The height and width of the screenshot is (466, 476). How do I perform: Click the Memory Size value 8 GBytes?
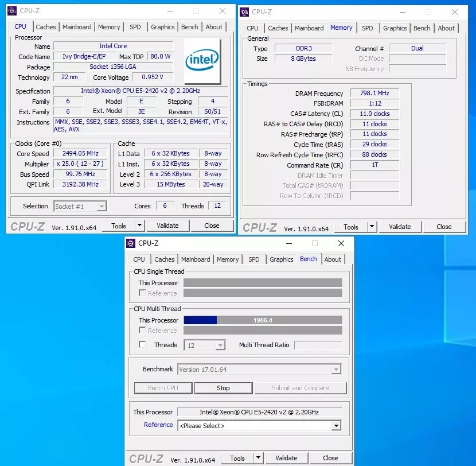[x=303, y=59]
